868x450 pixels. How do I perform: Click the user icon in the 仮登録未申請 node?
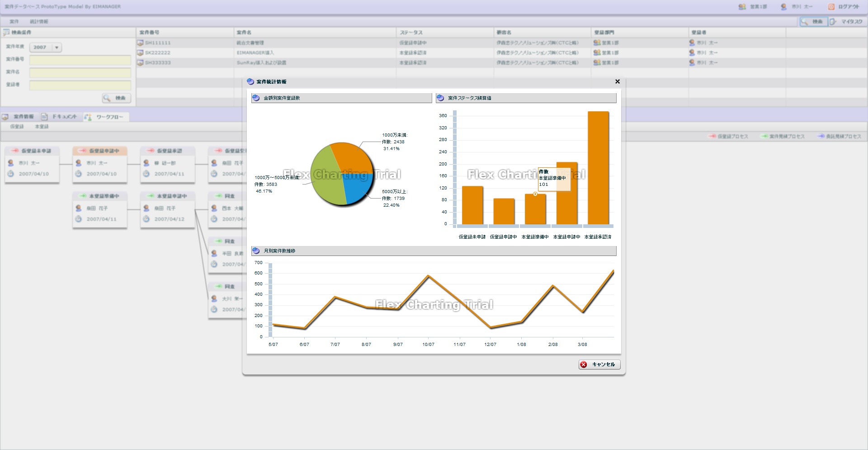(x=11, y=163)
